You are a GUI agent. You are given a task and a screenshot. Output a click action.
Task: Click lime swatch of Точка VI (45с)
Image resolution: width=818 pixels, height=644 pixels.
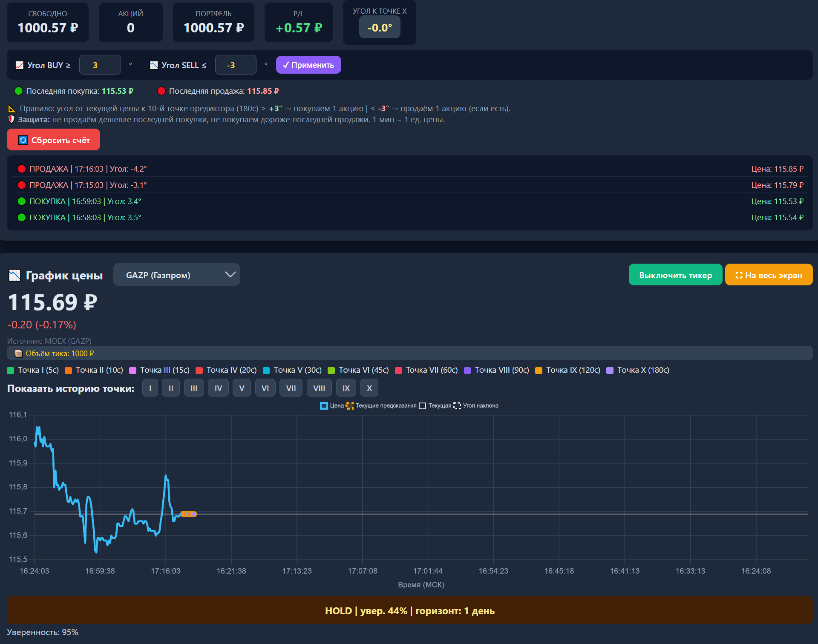[331, 371]
